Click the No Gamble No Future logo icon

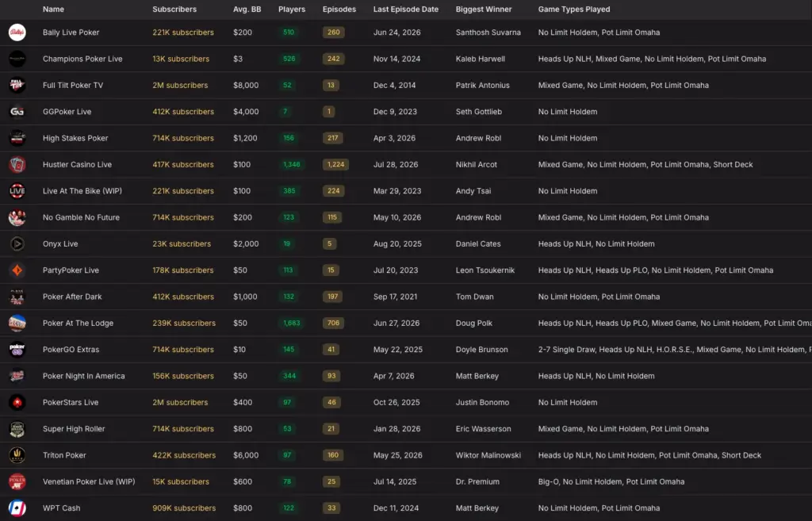(17, 217)
